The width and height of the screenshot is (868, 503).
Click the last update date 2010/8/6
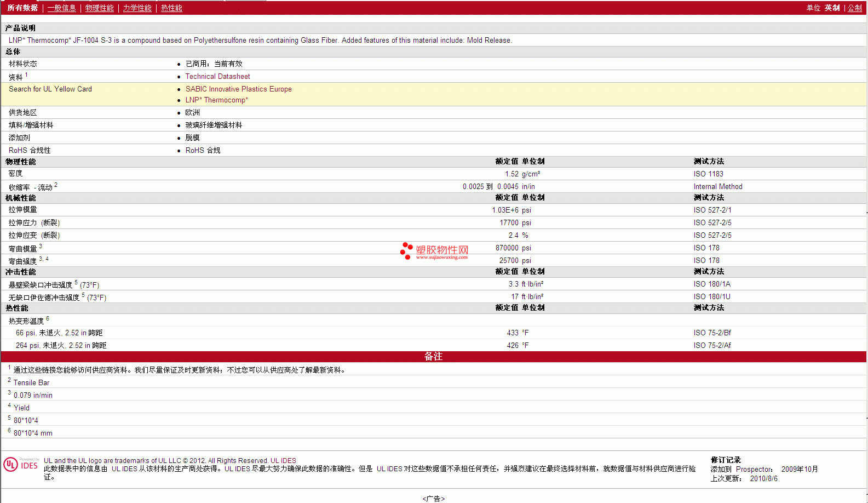click(763, 478)
